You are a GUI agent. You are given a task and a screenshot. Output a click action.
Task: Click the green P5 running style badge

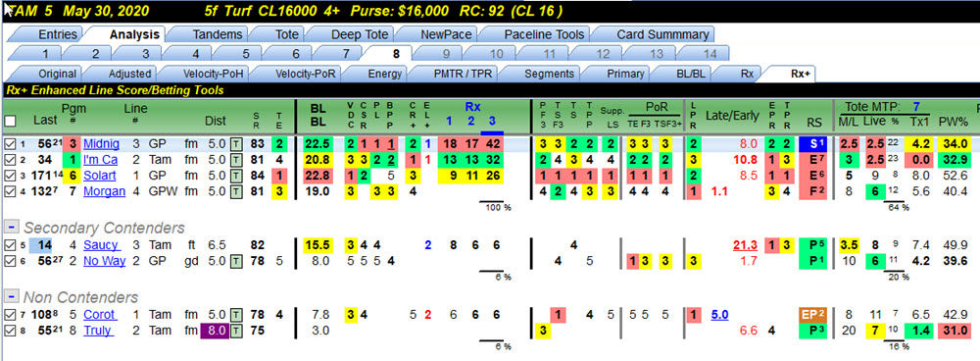click(x=813, y=244)
